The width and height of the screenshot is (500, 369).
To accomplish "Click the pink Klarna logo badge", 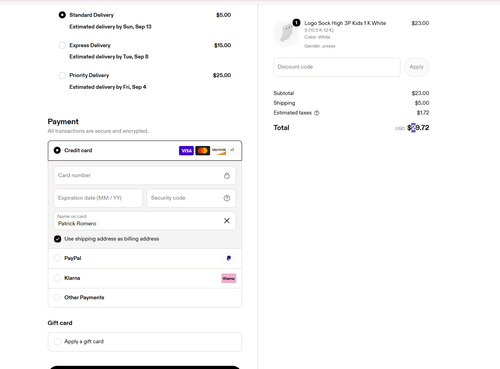I will 229,278.
